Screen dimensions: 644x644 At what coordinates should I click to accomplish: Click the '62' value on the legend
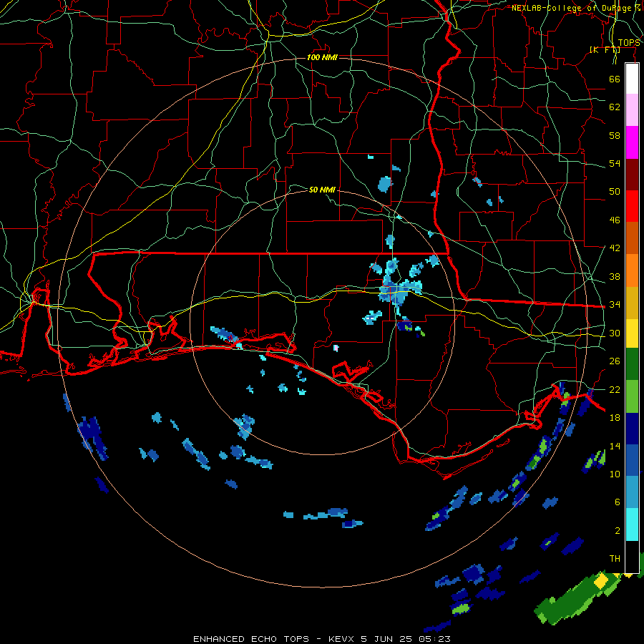pos(615,107)
